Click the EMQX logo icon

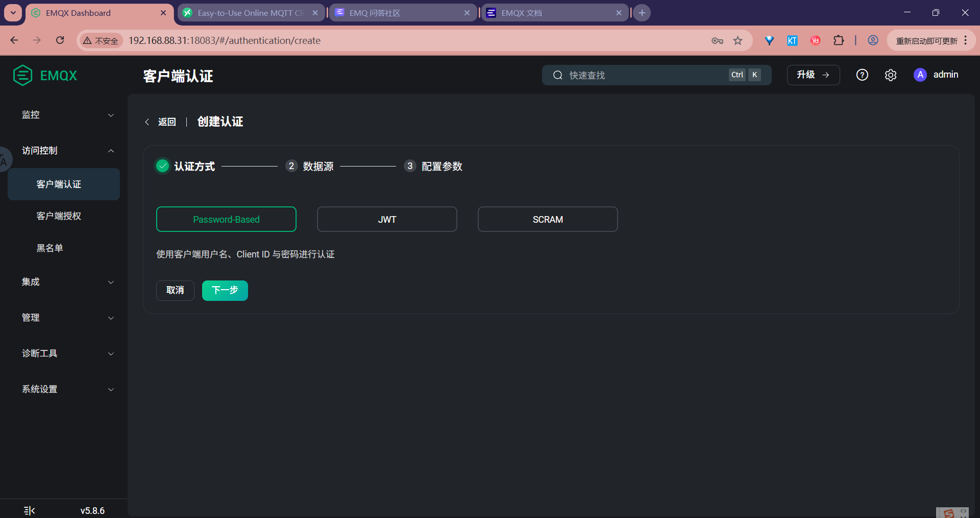pyautogui.click(x=22, y=76)
